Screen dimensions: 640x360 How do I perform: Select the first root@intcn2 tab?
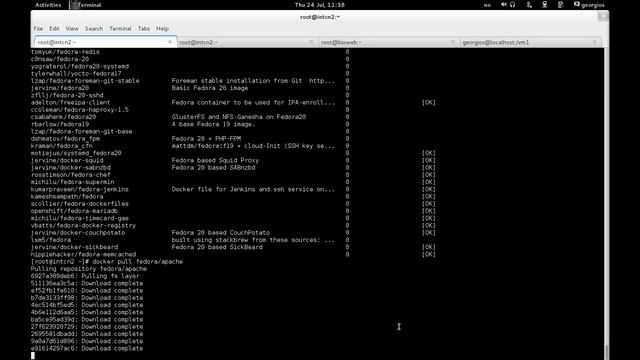pos(105,42)
